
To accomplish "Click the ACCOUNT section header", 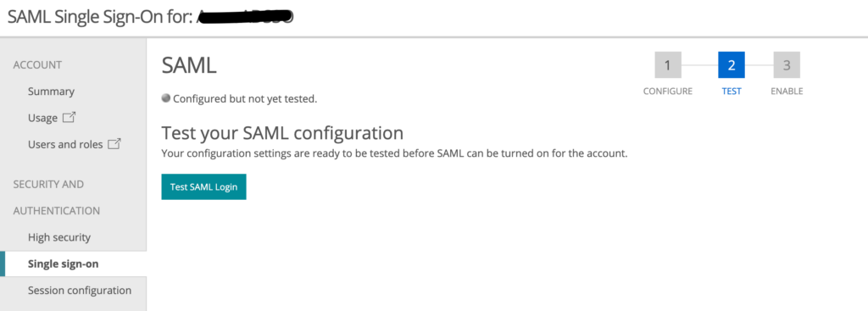I will pyautogui.click(x=37, y=65).
